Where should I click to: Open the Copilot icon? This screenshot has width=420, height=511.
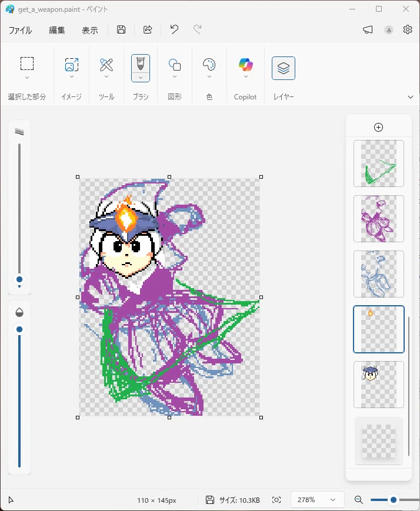[x=245, y=65]
